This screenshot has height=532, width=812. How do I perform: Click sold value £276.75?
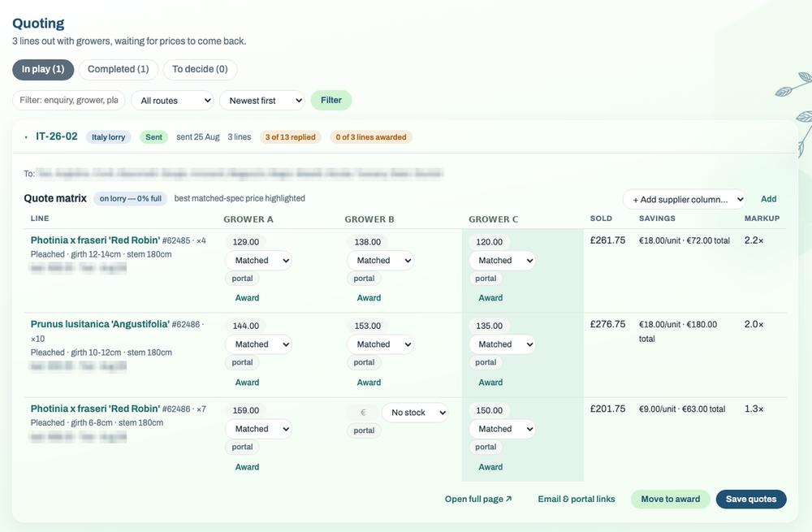(x=607, y=324)
